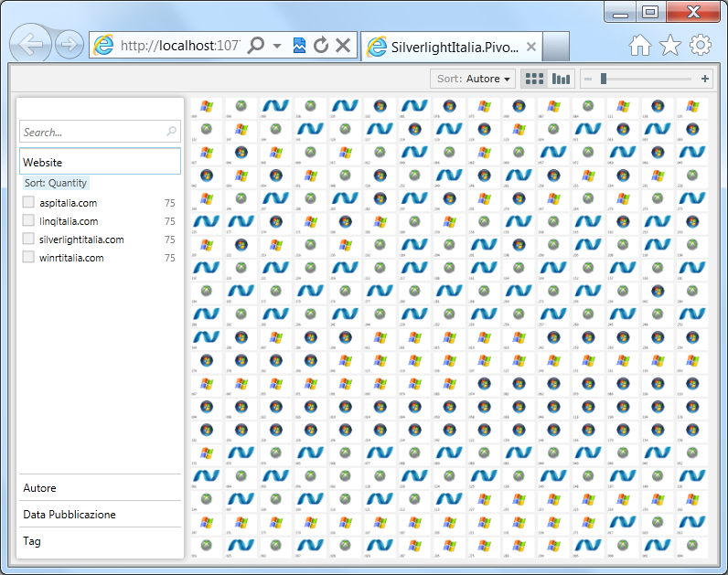Select the linqitalia.com label
Screen dimensions: 728x575
(69, 221)
